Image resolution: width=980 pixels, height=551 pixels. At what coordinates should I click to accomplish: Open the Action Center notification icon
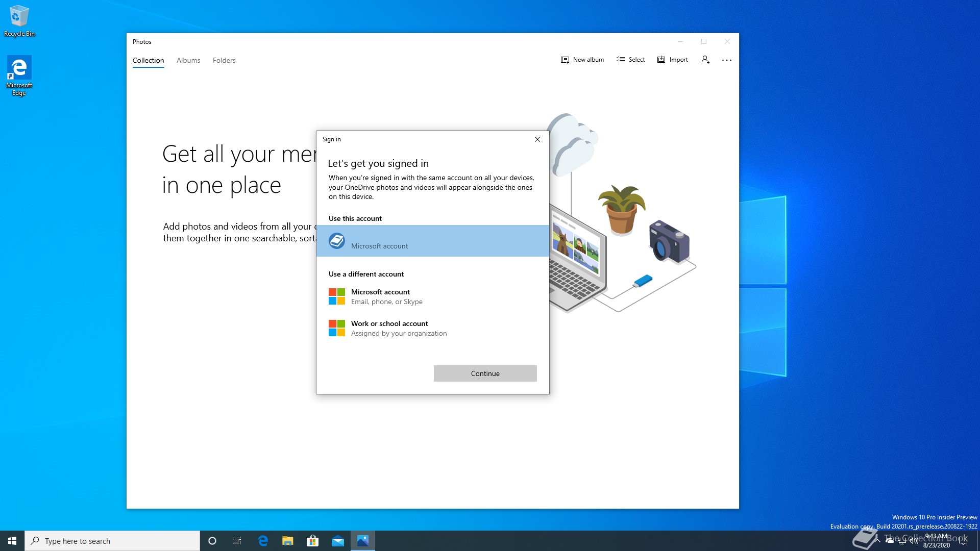963,541
